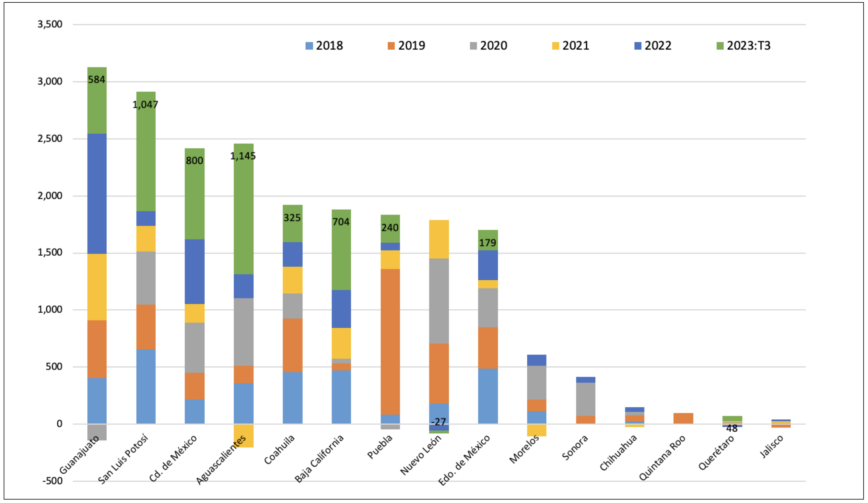Click the Cd. de México axis label
Image resolution: width=868 pixels, height=503 pixels.
(173, 458)
